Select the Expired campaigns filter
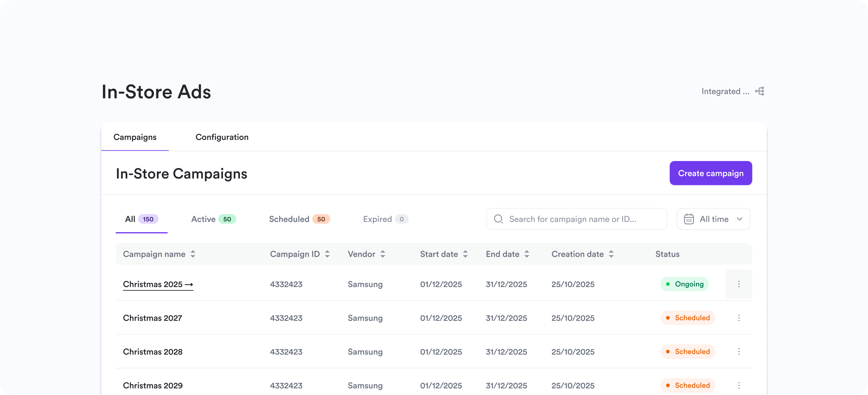Image resolution: width=868 pixels, height=395 pixels. click(x=385, y=219)
